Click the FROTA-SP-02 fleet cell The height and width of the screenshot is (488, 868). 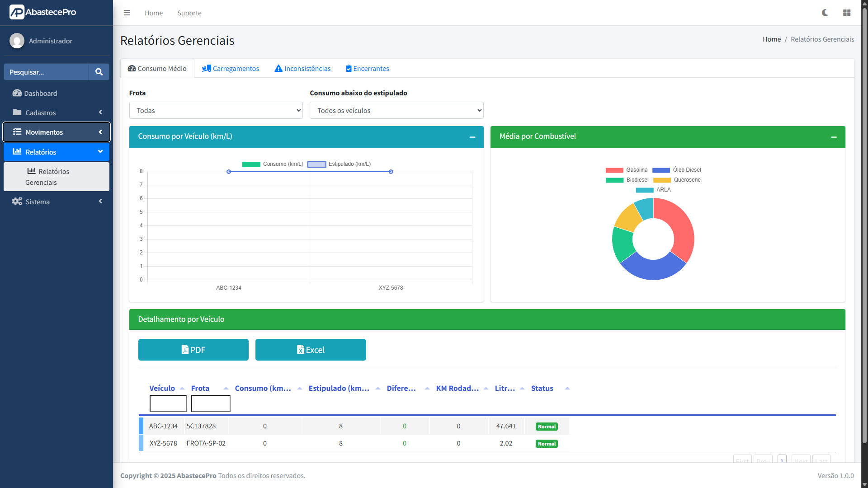(x=206, y=443)
